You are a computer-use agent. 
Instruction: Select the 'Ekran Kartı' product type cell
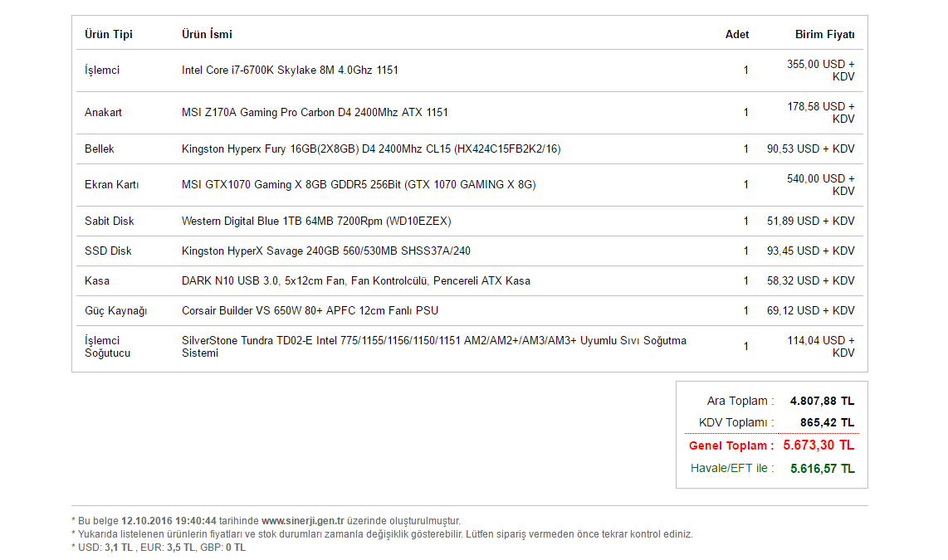112,184
